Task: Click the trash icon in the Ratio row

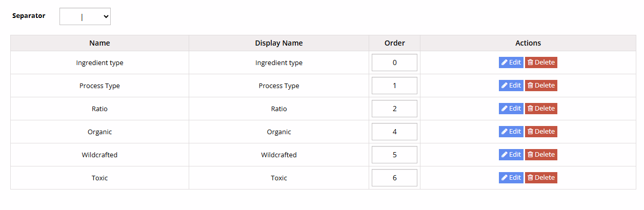Action: tap(530, 109)
